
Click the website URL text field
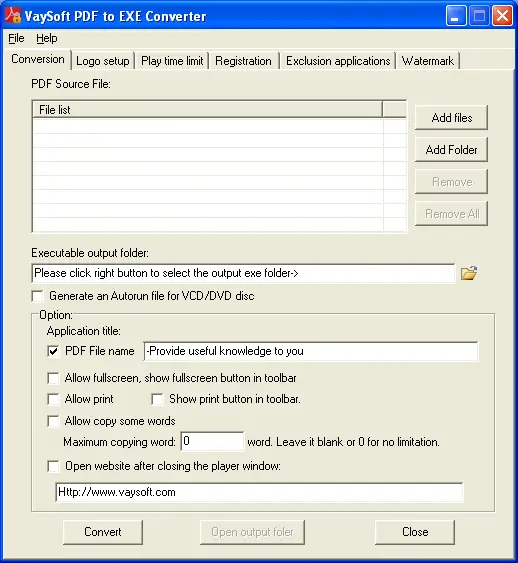[x=259, y=492]
